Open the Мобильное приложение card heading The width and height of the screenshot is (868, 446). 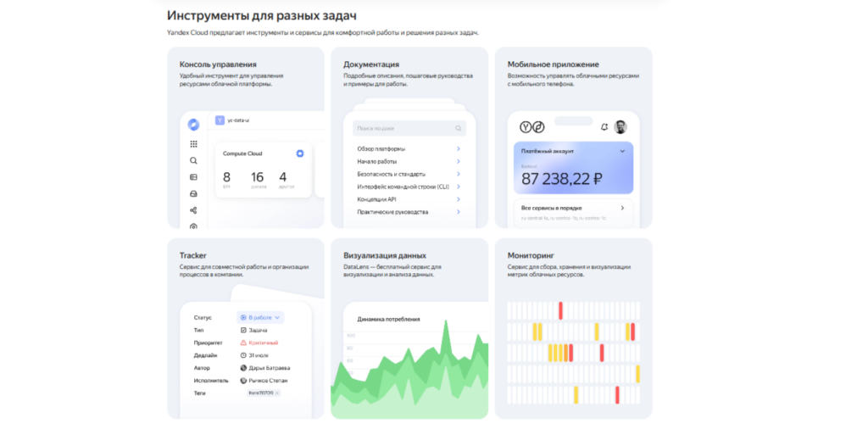coord(553,64)
